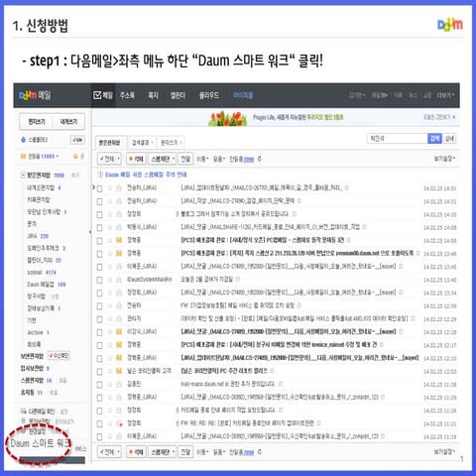Open bottom 보기설정 dropdown
Viewport: 476px width, 476px height.
tap(444, 451)
